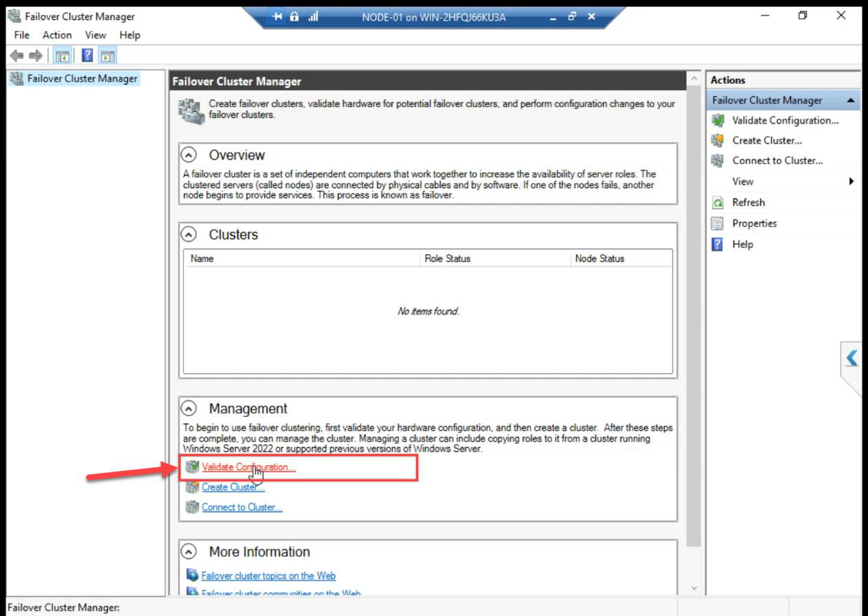The image size is (868, 616).
Task: Collapse the Overview section
Action: point(189,155)
